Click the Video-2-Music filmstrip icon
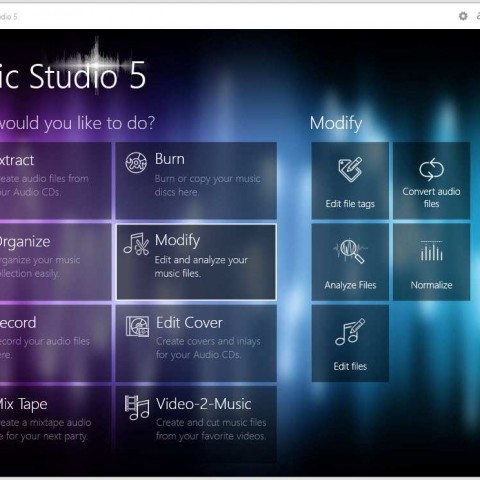The image size is (480, 480). [x=137, y=407]
